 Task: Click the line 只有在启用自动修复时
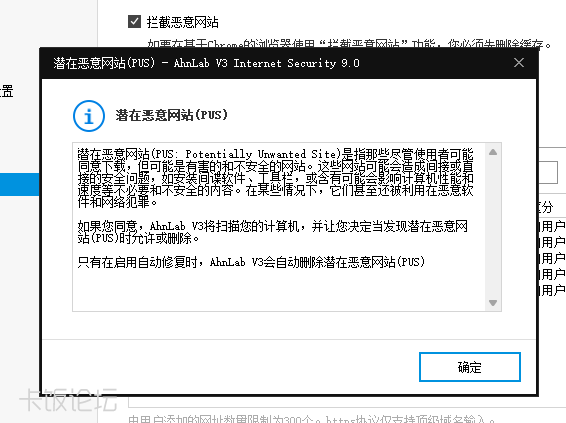[251, 262]
